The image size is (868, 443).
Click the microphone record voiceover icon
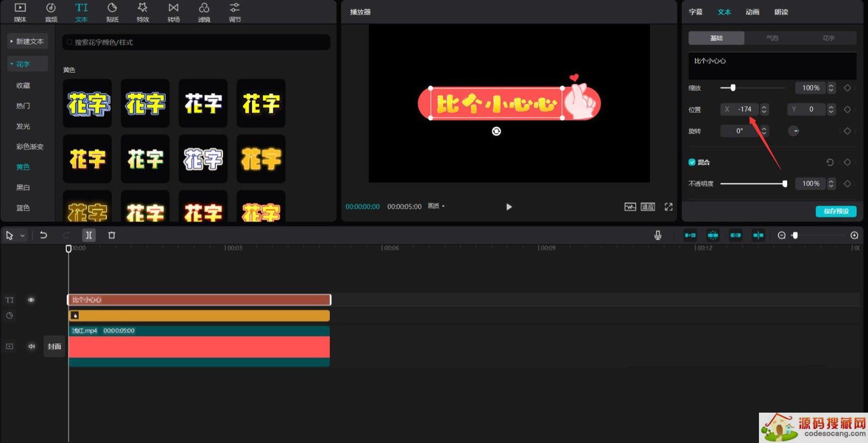[658, 235]
